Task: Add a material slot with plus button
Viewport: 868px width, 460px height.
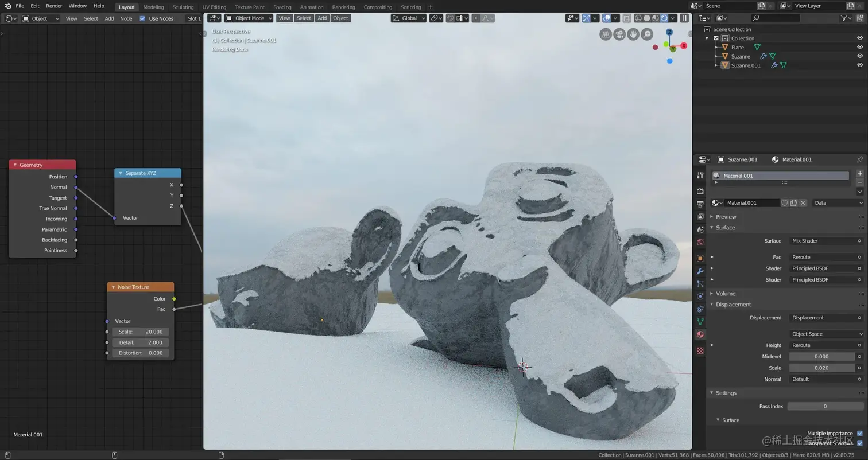Action: [x=859, y=173]
